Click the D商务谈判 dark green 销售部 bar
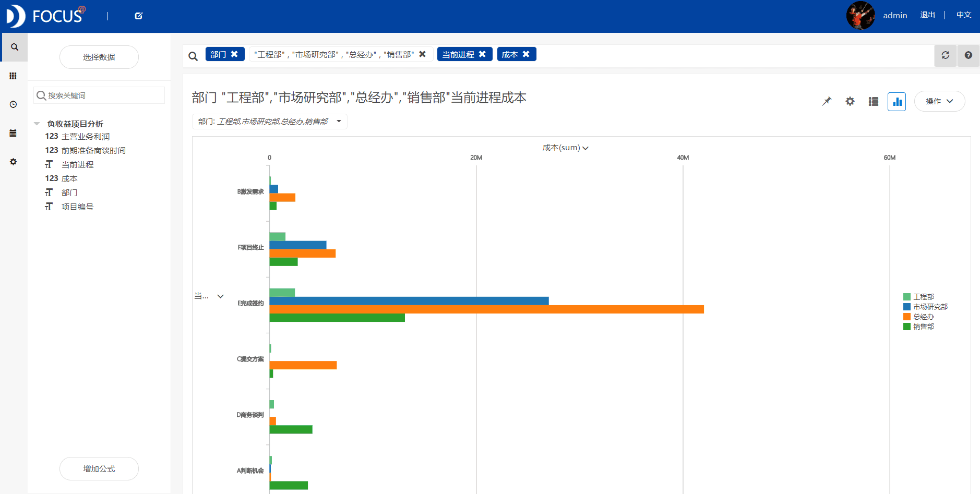980x494 pixels. click(x=291, y=429)
